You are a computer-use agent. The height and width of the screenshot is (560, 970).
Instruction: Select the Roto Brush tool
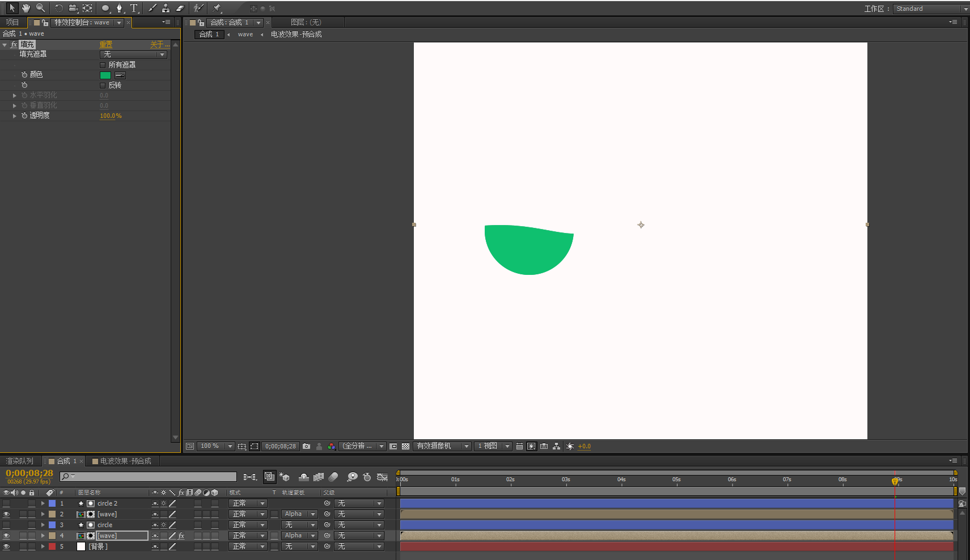(198, 8)
